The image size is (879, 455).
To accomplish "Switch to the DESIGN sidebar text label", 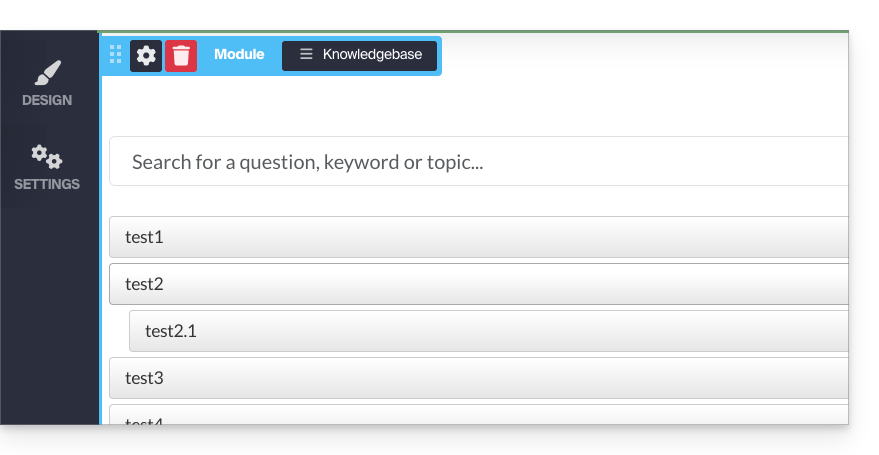I will [x=47, y=100].
